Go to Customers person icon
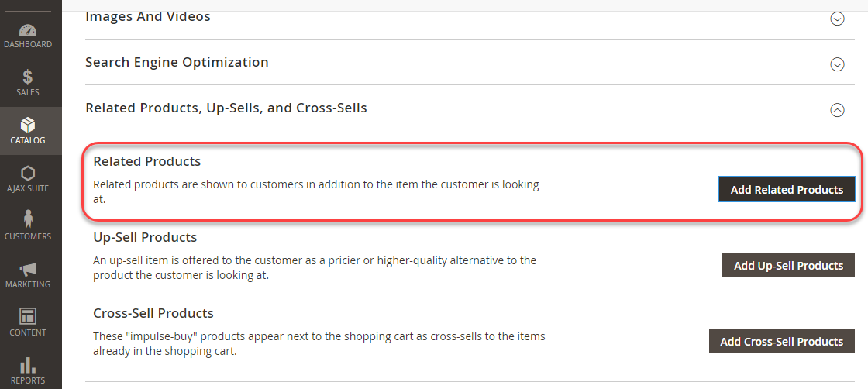 point(28,219)
